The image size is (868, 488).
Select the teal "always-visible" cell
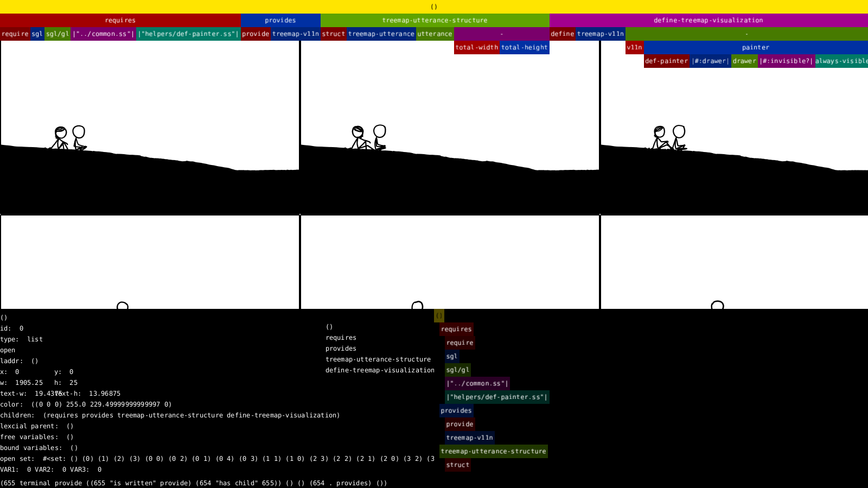pos(841,61)
